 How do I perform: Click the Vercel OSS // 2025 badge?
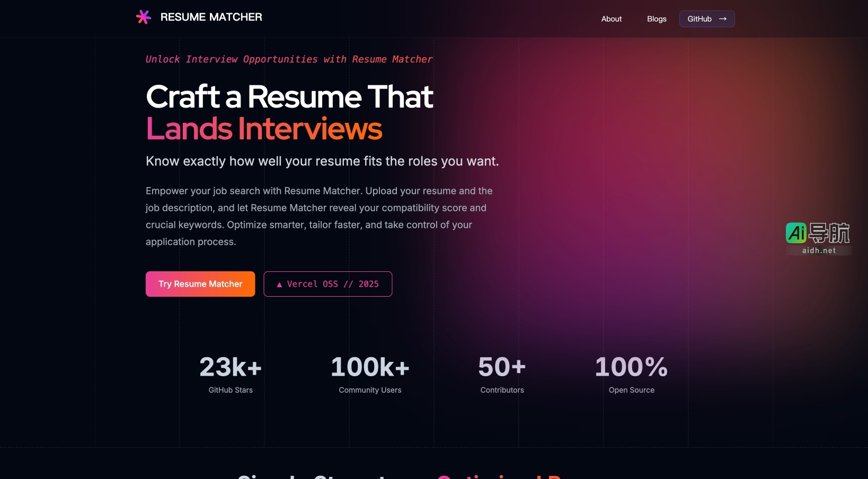point(327,284)
